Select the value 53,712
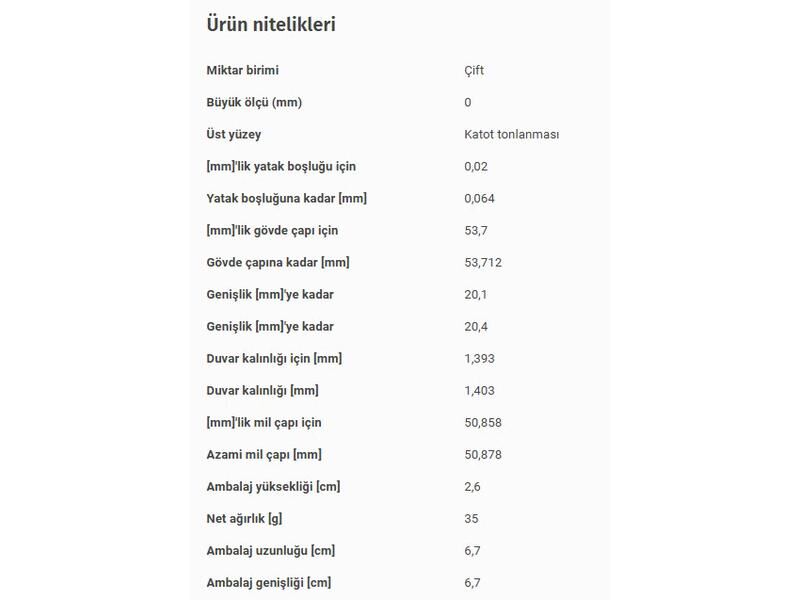Viewport: 800px width, 600px height. tap(483, 263)
